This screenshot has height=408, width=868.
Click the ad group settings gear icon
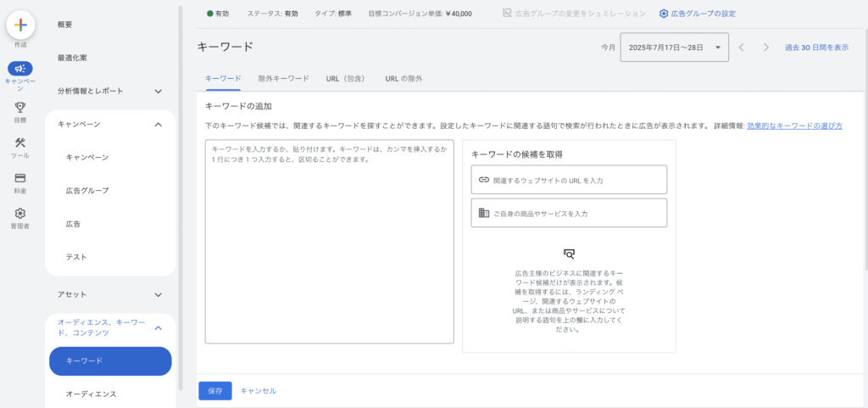tap(664, 14)
